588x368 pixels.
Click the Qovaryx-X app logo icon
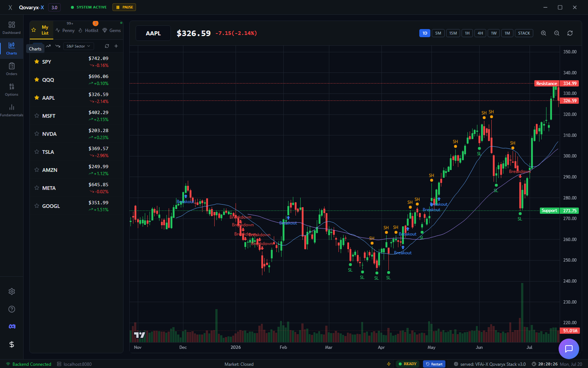point(10,7)
